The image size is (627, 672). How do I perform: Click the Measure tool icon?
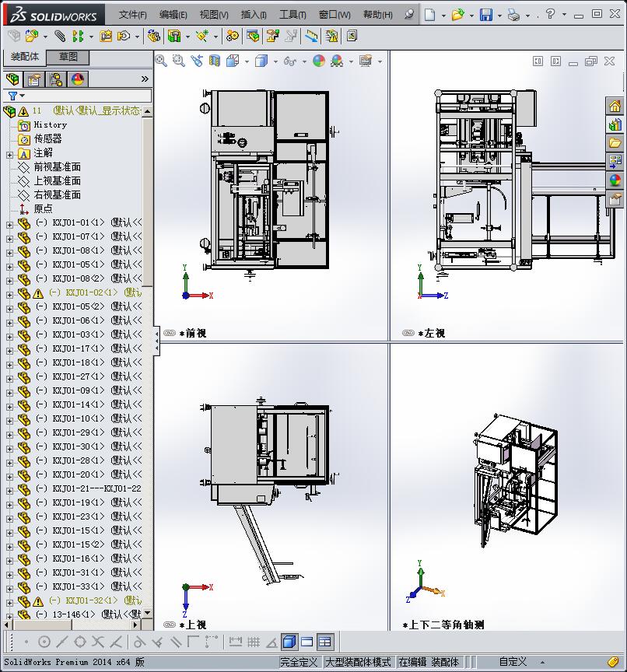click(312, 36)
